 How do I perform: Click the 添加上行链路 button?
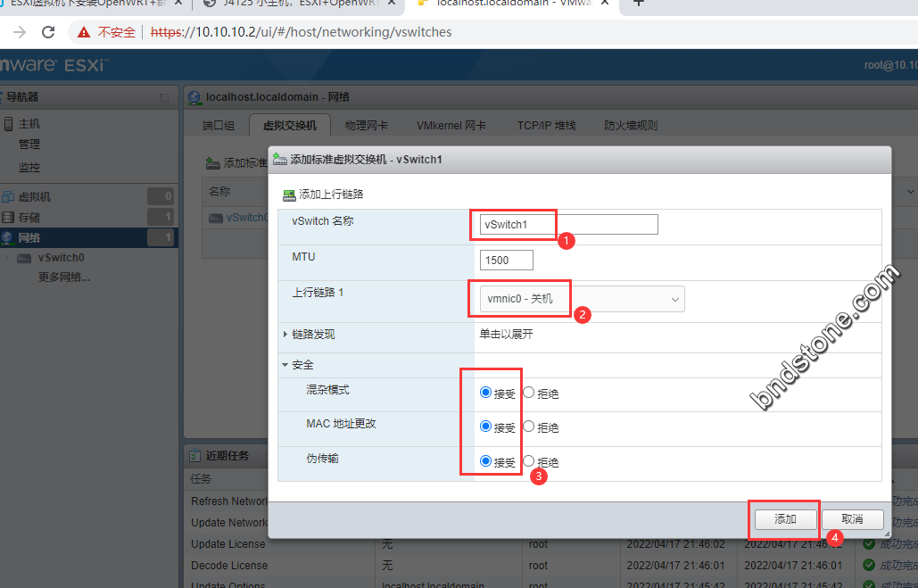click(323, 195)
